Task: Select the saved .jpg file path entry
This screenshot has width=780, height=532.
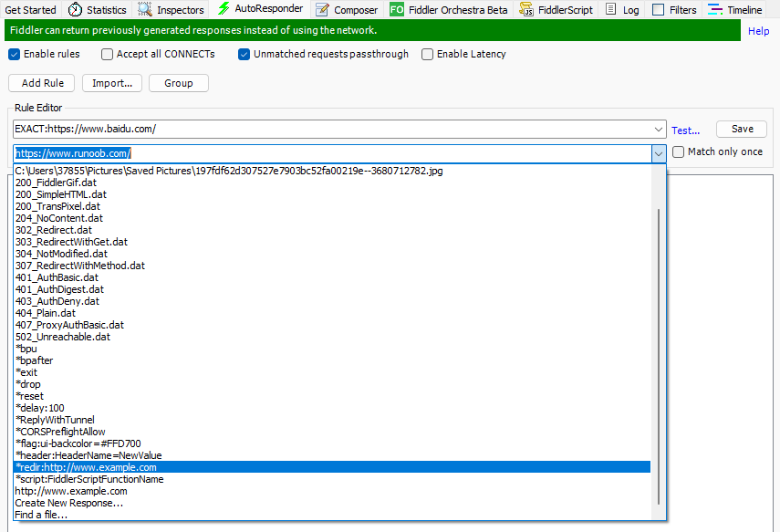Action: tap(332, 171)
